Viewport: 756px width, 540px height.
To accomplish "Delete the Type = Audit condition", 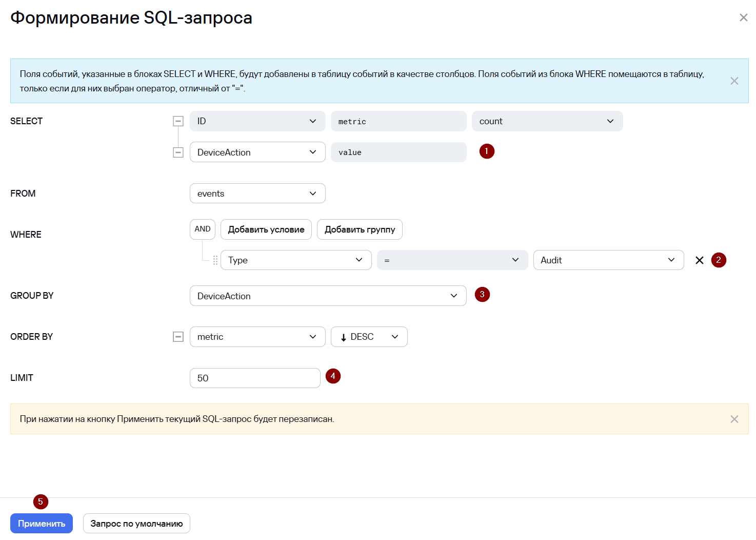I will click(699, 260).
